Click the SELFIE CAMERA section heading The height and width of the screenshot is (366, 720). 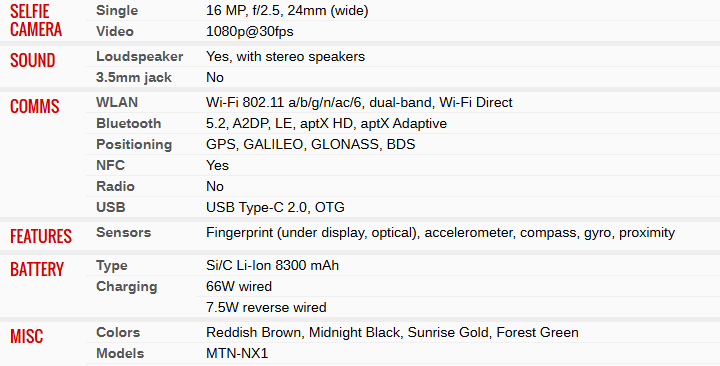pyautogui.click(x=36, y=20)
